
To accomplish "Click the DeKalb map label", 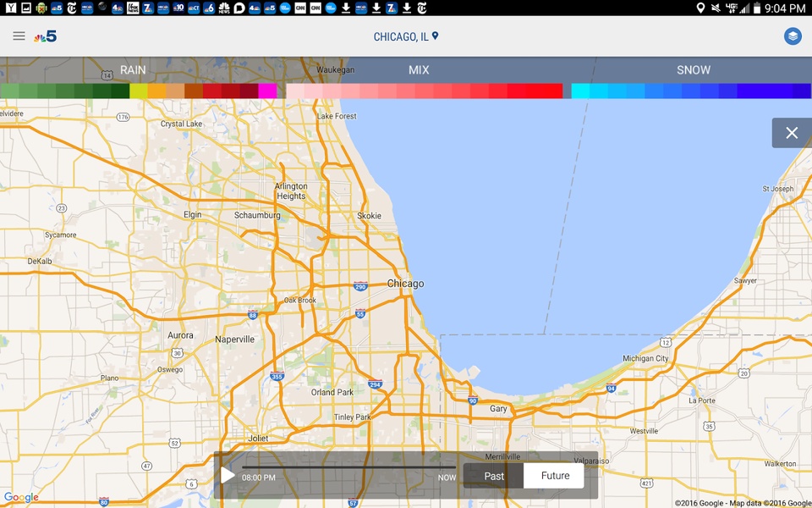I will tap(40, 262).
